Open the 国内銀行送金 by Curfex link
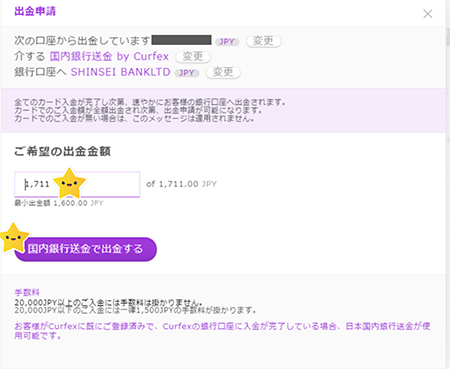 point(109,56)
